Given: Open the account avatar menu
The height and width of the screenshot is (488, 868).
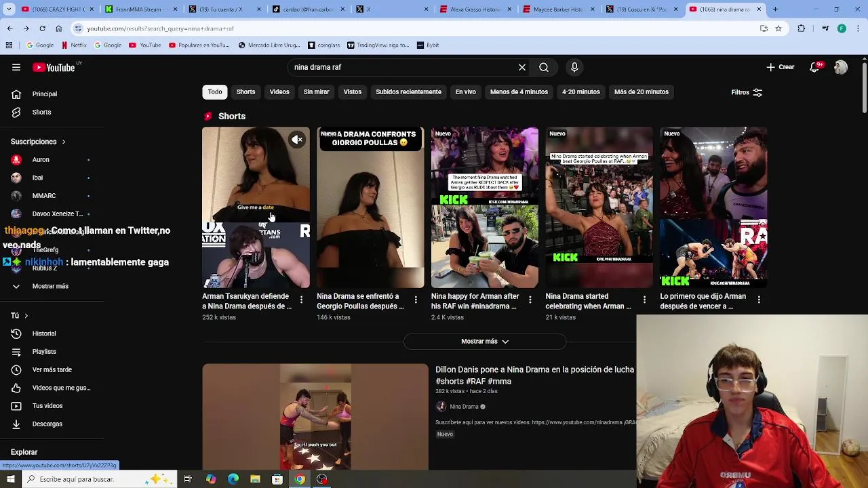Looking at the screenshot, I should 841,67.
